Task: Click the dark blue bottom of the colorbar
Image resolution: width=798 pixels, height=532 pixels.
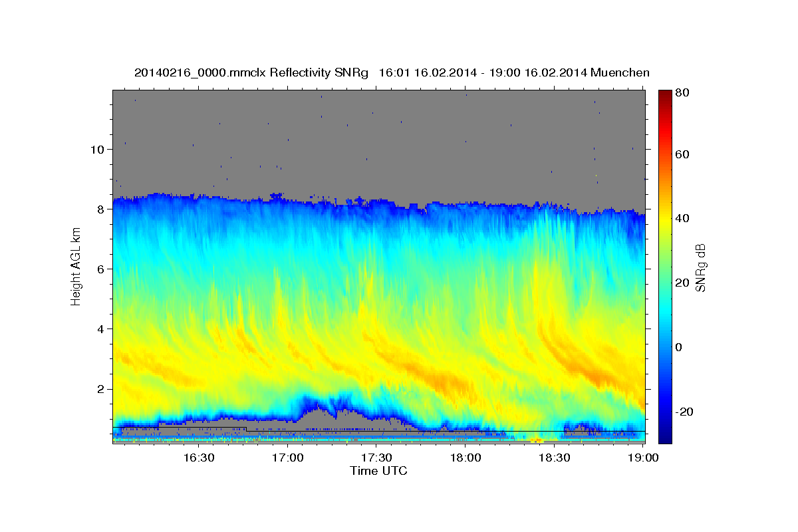Action: [665, 438]
